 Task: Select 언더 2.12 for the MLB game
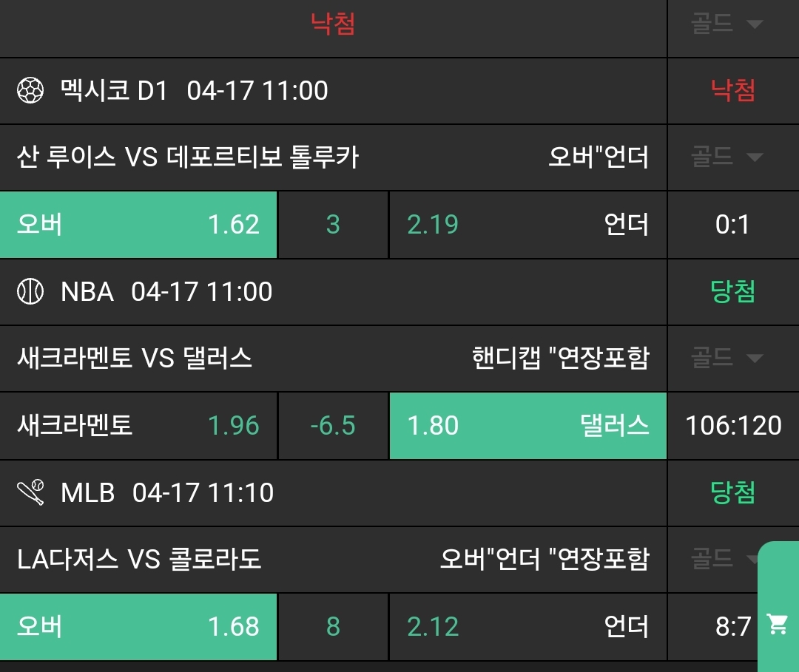pos(527,627)
